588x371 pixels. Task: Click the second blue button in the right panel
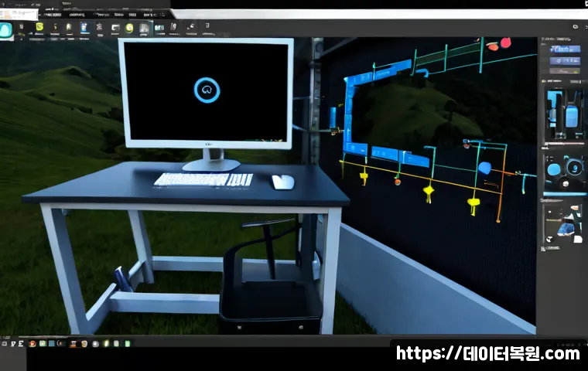565,61
